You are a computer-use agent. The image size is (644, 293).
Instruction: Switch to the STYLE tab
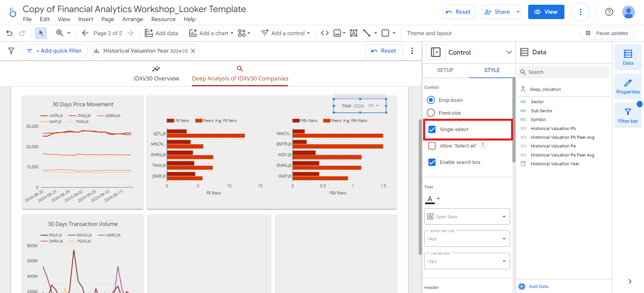(x=492, y=70)
